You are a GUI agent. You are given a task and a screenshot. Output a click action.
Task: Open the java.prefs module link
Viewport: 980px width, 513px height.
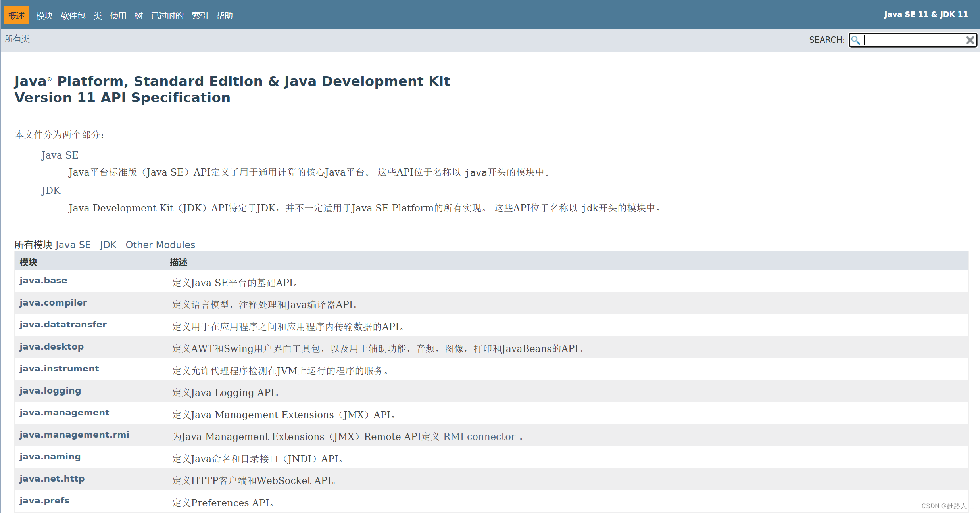44,500
